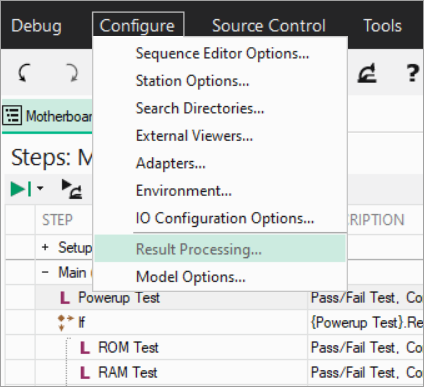424x387 pixels.
Task: Choose IO Configuration Options entry
Action: (220, 218)
